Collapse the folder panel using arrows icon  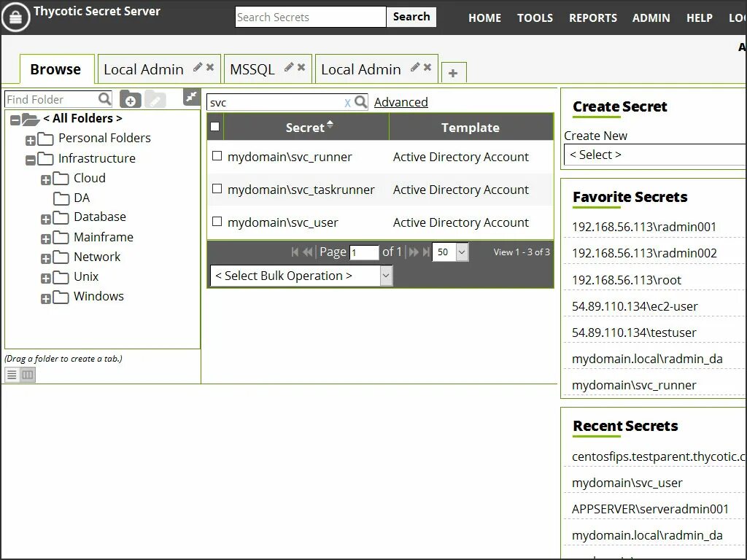[x=191, y=97]
